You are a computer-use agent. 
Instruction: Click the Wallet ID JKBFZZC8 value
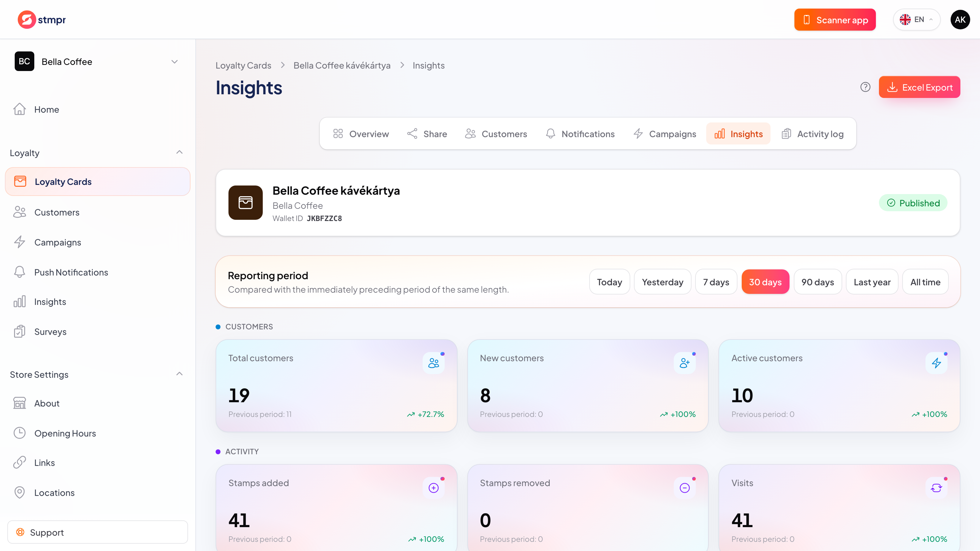[324, 218]
